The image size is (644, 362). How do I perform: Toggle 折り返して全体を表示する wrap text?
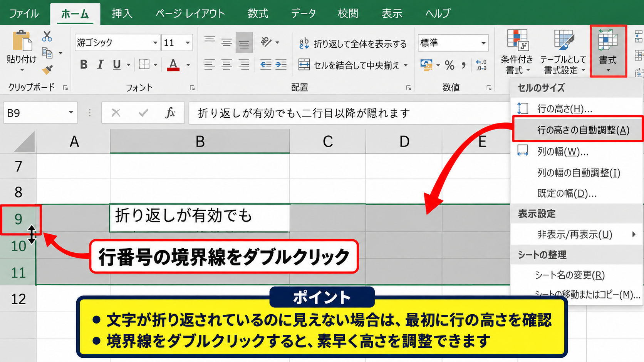click(352, 44)
